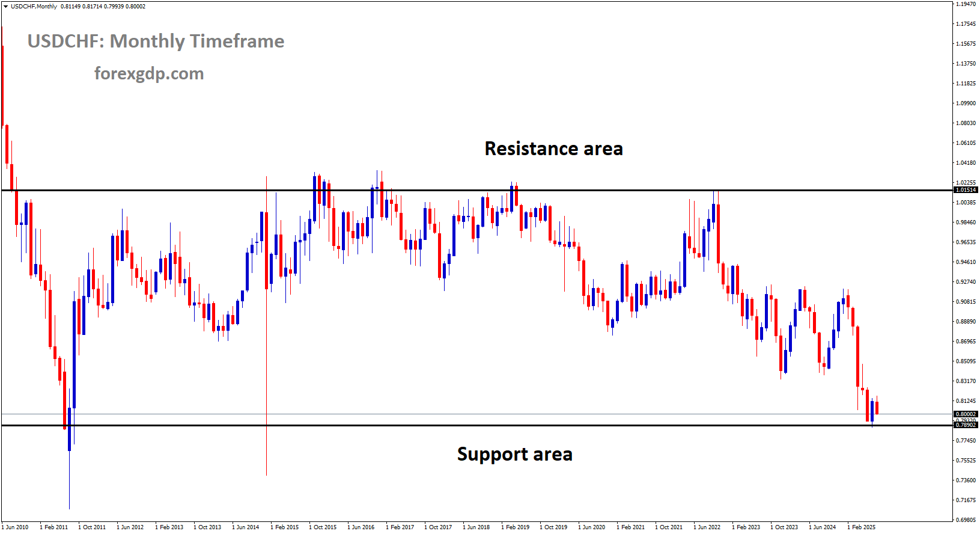The width and height of the screenshot is (980, 534).
Task: Click the '1 Oct 2011' date label
Action: click(x=92, y=527)
